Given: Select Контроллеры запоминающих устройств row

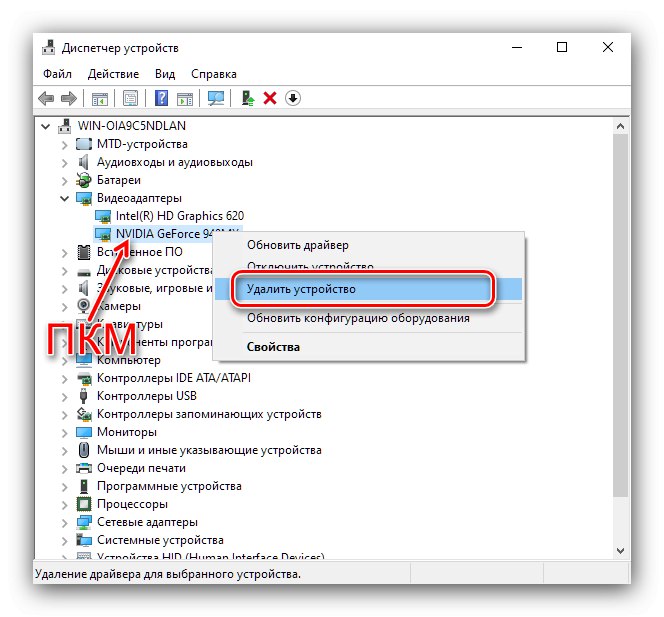Looking at the screenshot, I should tap(209, 414).
